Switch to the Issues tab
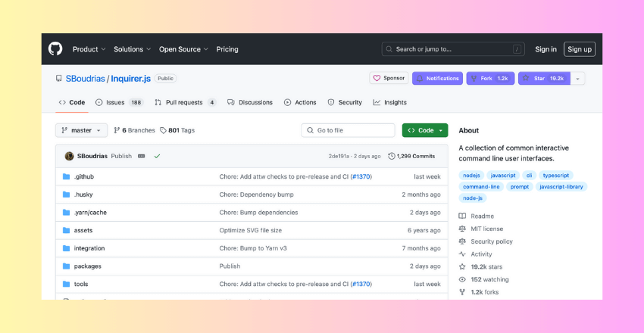This screenshot has height=333, width=644. (120, 102)
